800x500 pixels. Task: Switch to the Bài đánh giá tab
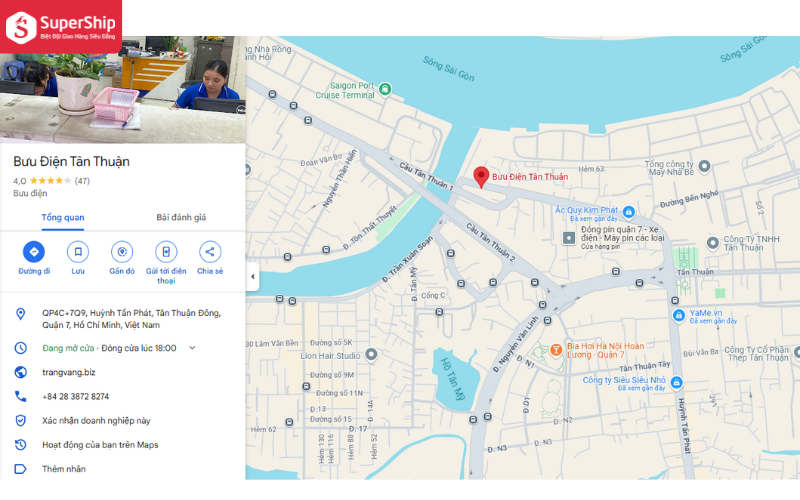coord(181,217)
